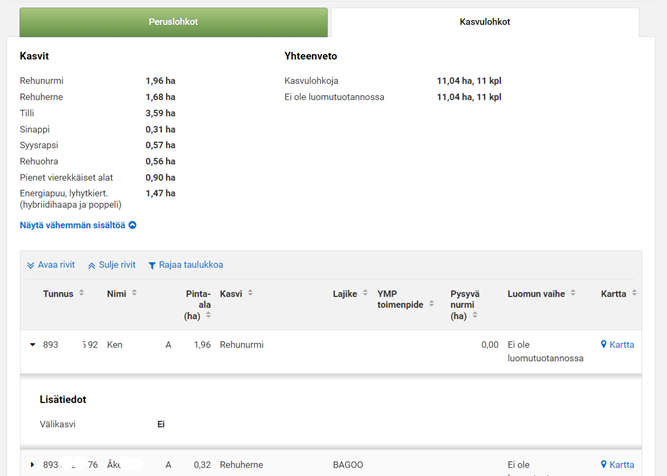The image size is (667, 476).
Task: Sort by Nimi using its sort icon
Action: click(x=134, y=294)
